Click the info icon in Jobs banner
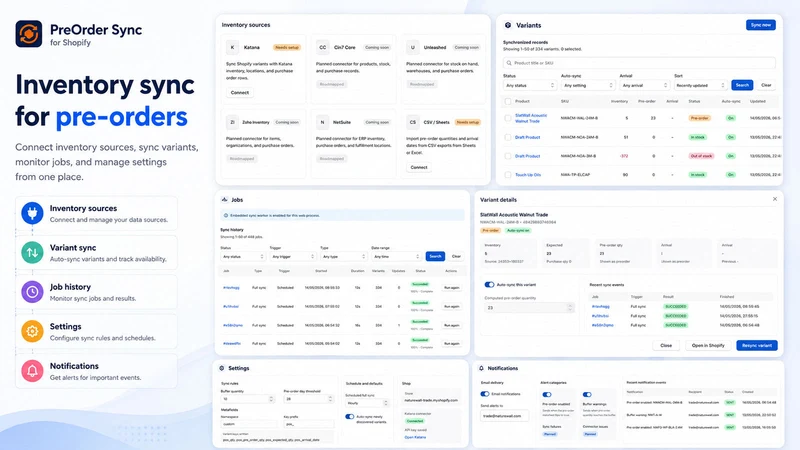Image resolution: width=800 pixels, height=450 pixels. coord(226,215)
